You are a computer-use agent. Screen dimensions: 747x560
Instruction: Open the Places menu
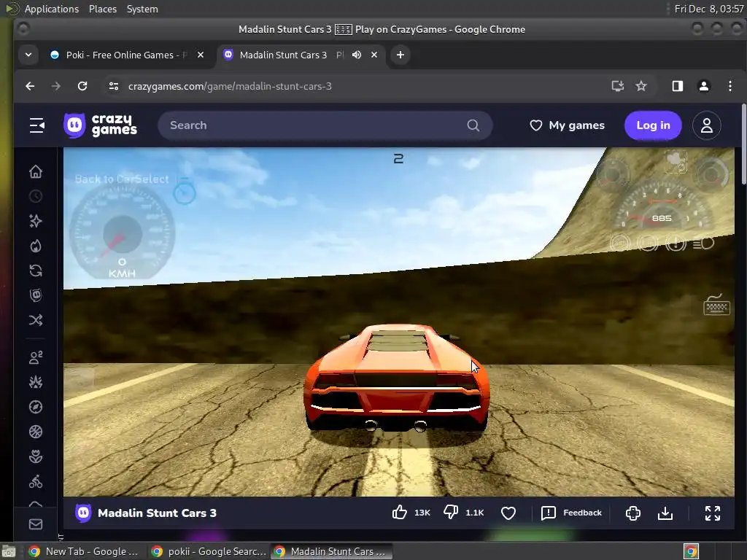tap(102, 9)
